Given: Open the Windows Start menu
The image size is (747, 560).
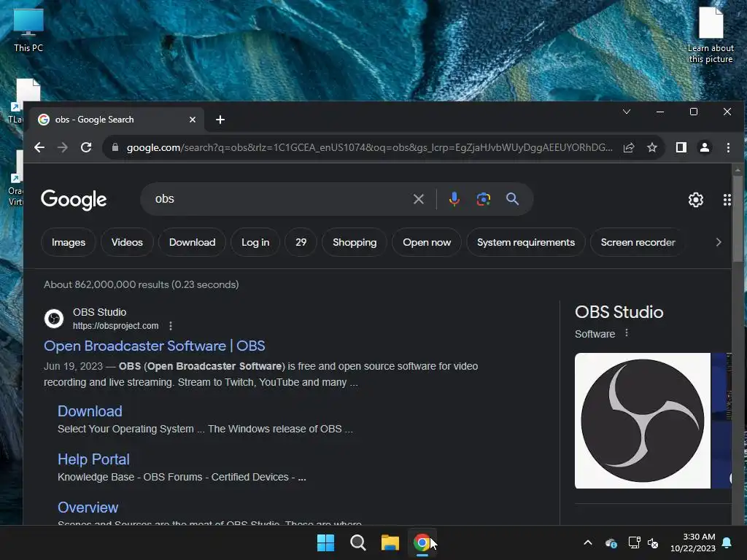Looking at the screenshot, I should pyautogui.click(x=326, y=542).
